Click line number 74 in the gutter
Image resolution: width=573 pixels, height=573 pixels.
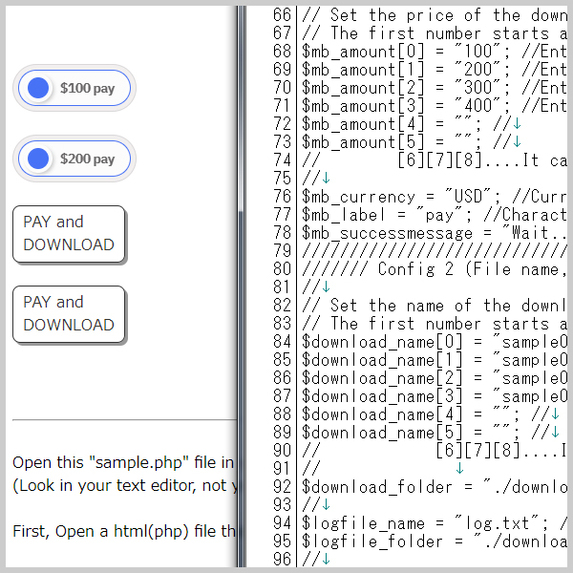pos(282,160)
